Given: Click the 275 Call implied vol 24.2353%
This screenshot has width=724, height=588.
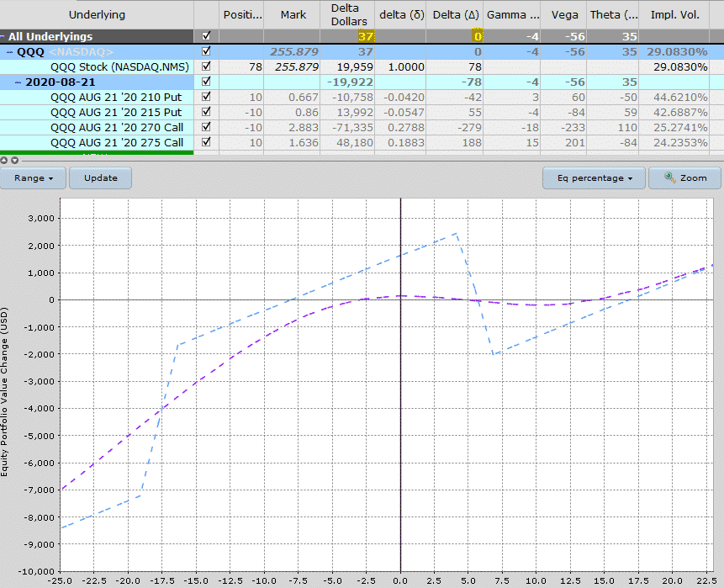Looking at the screenshot, I should (680, 143).
